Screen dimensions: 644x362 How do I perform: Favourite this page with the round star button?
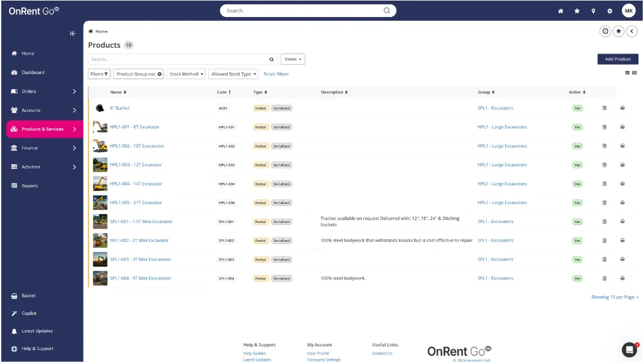[619, 31]
